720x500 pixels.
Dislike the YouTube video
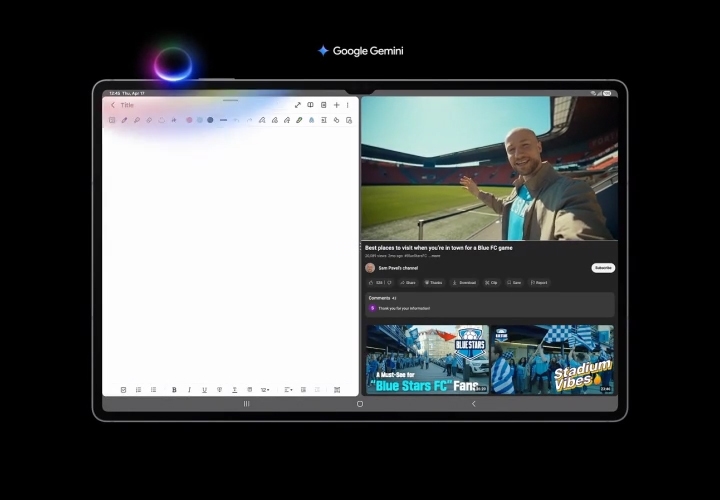pos(389,283)
